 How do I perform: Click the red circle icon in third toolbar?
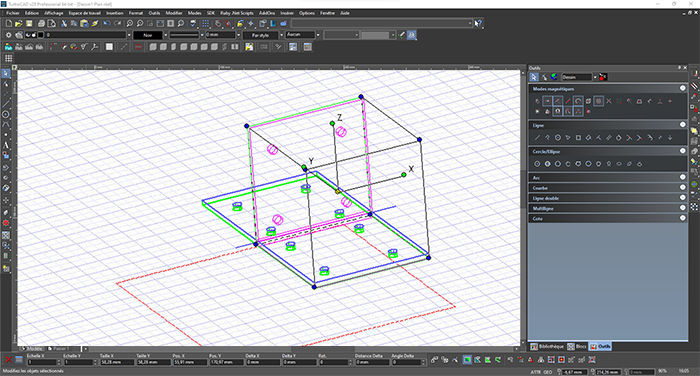click(138, 47)
